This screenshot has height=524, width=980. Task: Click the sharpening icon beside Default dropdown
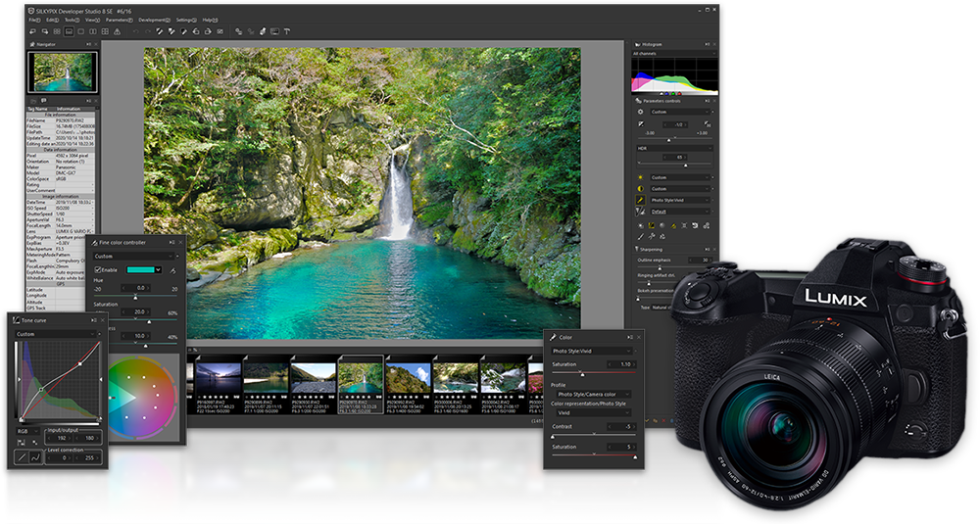coord(641,212)
